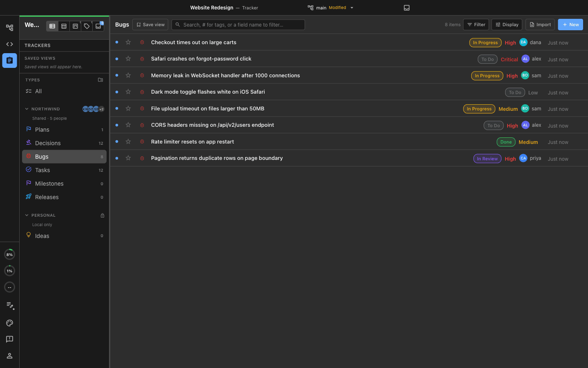Click bug icon on File upload timeout row

coord(142,108)
